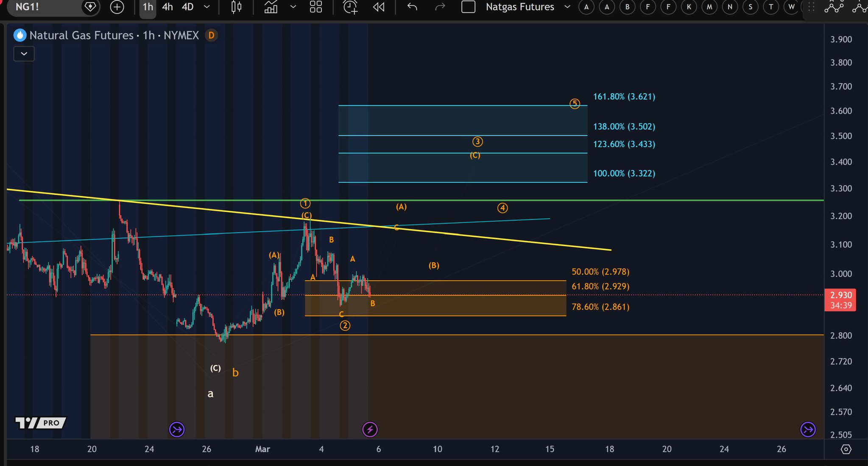
Task: Switch to the 4h timeframe
Action: (167, 7)
